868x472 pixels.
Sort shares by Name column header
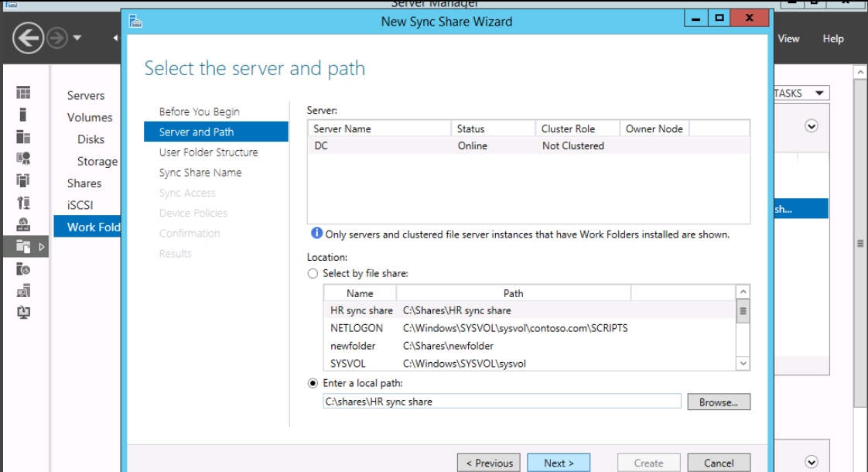pos(360,293)
